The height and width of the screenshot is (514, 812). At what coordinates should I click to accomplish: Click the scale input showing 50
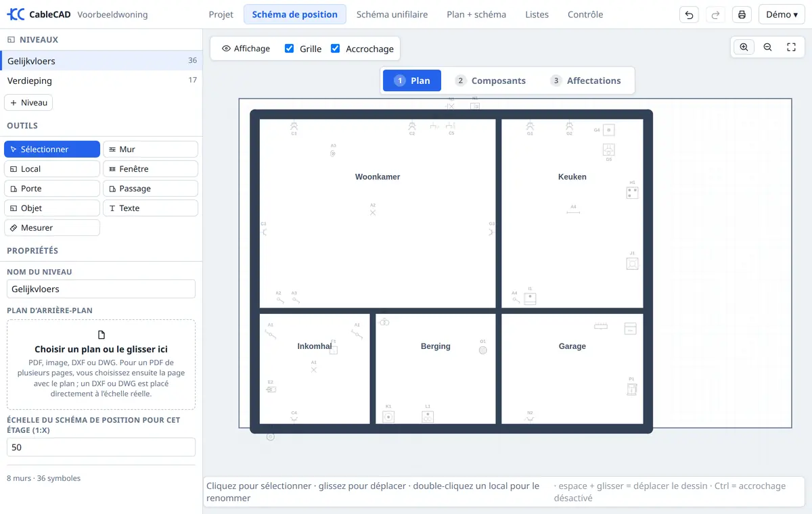[101, 448]
